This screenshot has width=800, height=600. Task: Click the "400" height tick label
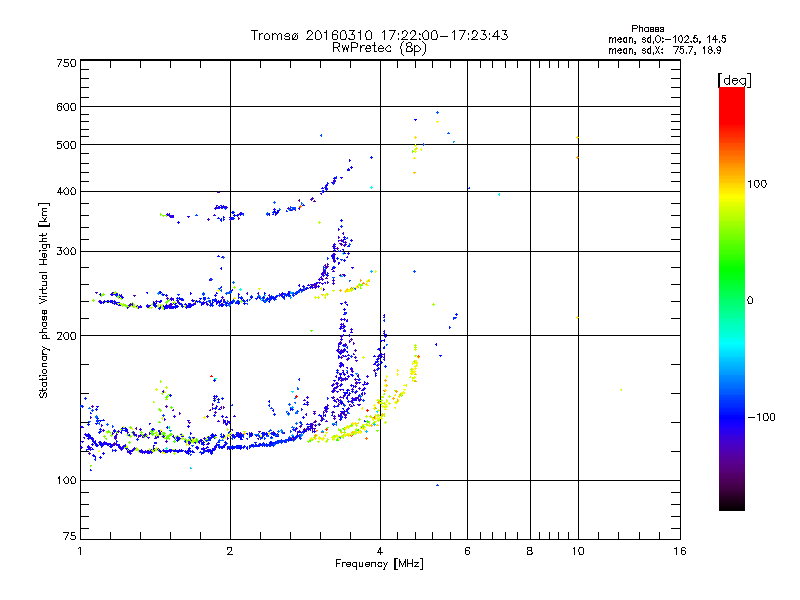[66, 192]
